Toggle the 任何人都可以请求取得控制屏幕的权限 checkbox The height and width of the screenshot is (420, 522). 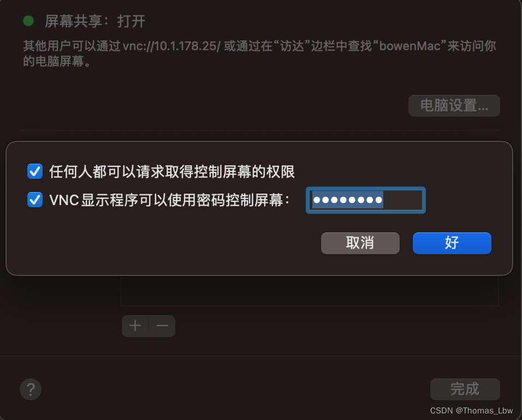35,171
